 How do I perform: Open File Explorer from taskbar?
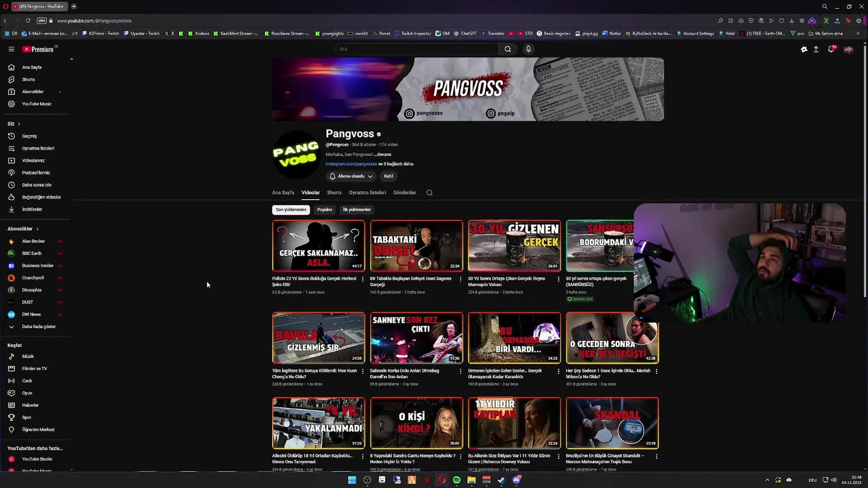tap(471, 480)
